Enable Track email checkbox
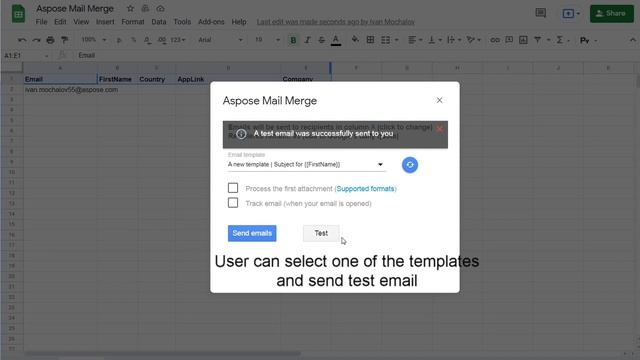Screen dimensions: 640x360 233,203
